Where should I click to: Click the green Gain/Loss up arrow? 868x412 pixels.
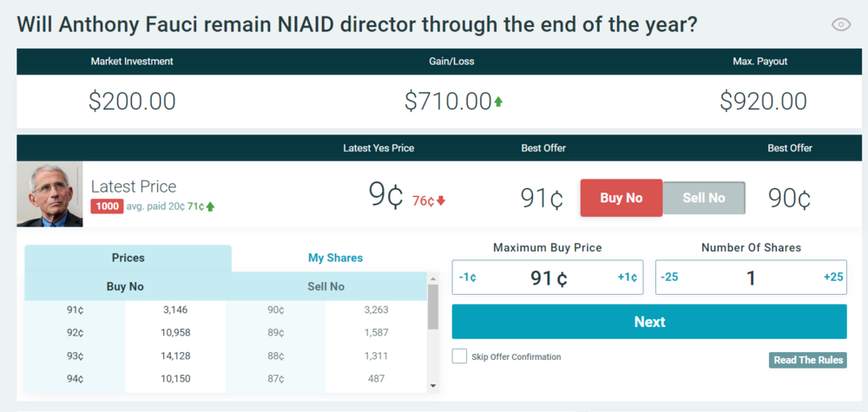click(x=498, y=102)
